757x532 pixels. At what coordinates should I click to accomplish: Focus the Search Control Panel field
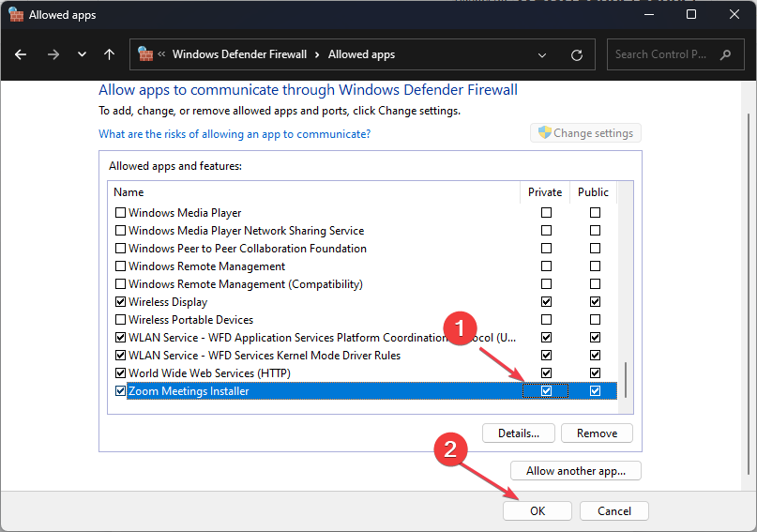(x=675, y=54)
